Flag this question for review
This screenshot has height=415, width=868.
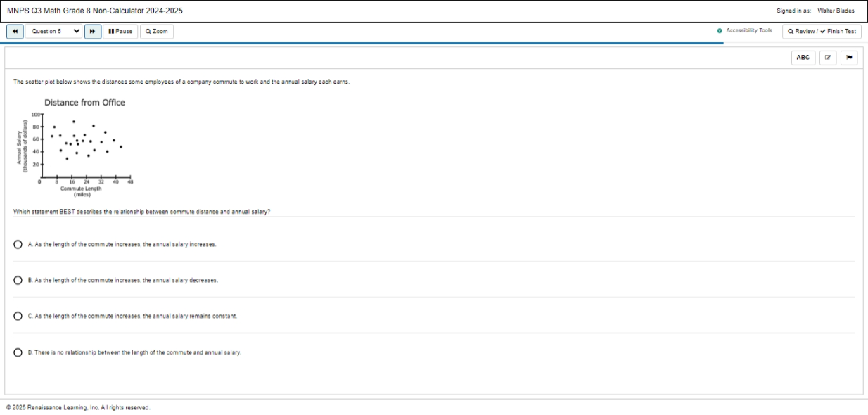click(849, 58)
